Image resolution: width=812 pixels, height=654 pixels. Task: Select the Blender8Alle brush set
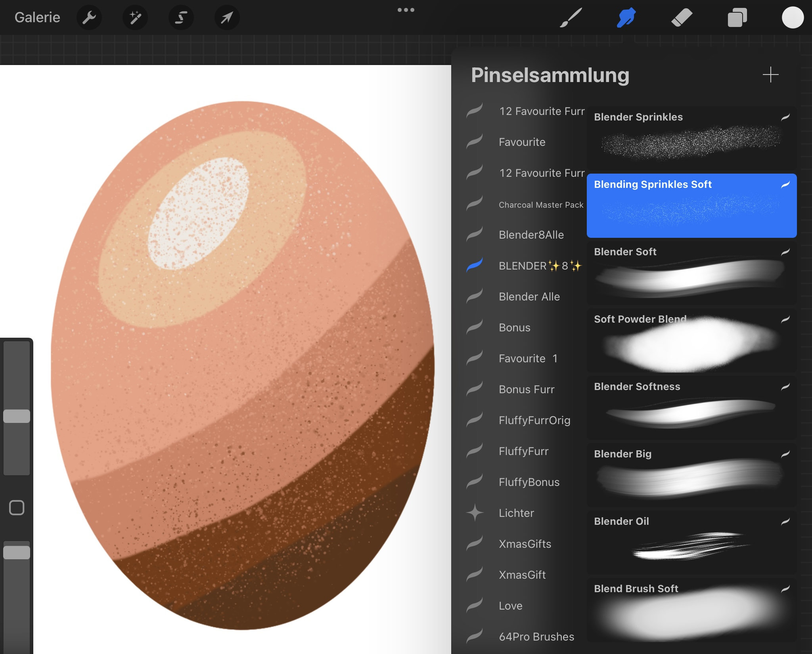(x=526, y=235)
